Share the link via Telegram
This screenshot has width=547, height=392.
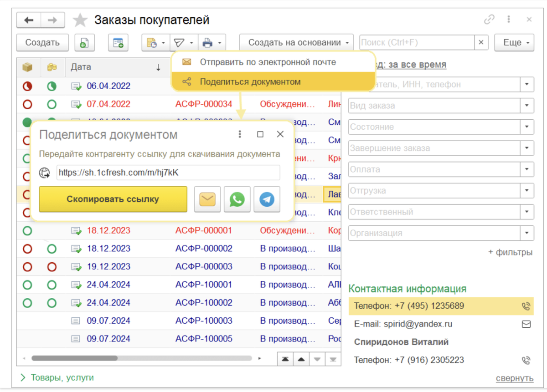click(267, 199)
